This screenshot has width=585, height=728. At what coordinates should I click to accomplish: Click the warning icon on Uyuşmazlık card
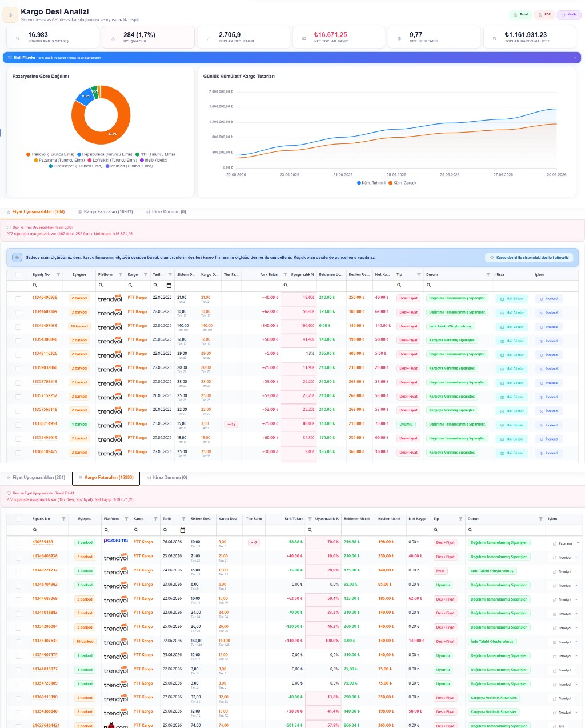coord(113,39)
